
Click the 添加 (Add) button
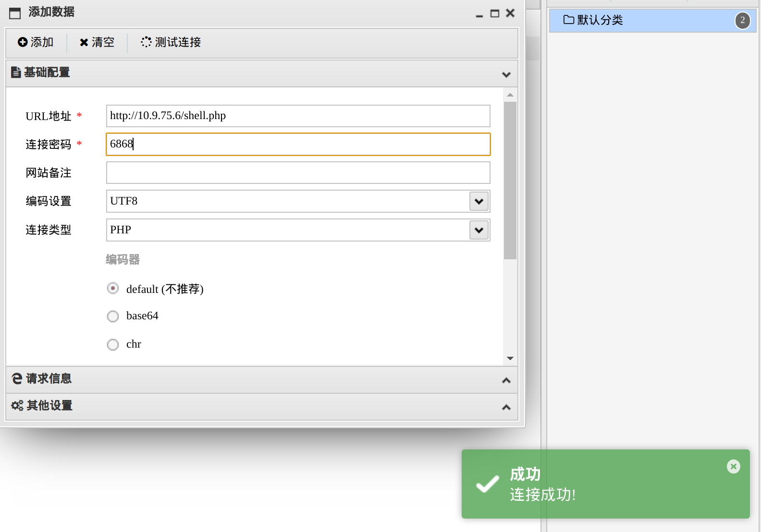[x=36, y=42]
